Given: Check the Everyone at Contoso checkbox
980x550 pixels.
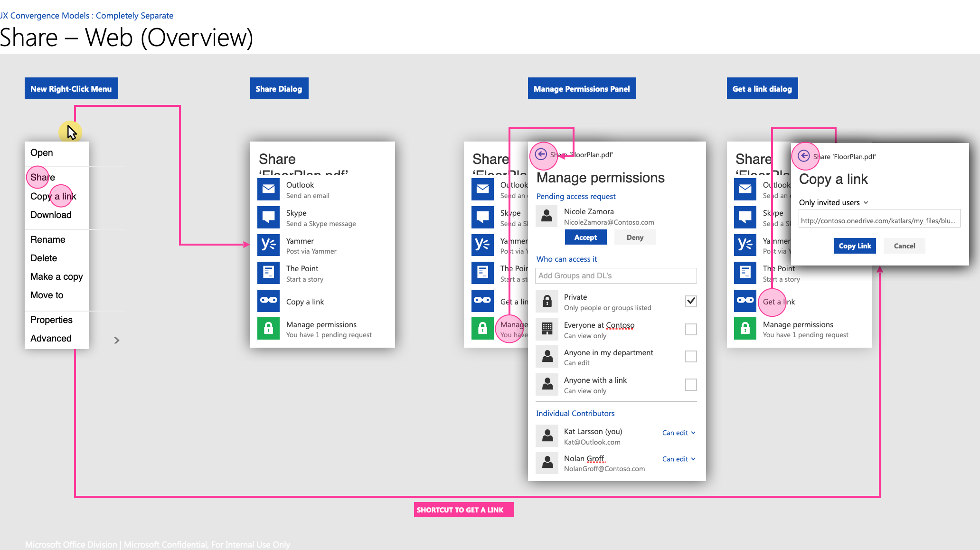Looking at the screenshot, I should point(691,329).
